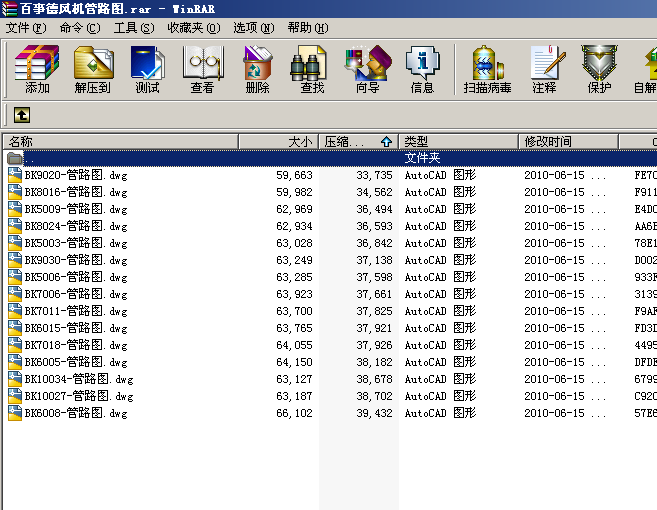Image resolution: width=657 pixels, height=510 pixels.
Task: Open the Find (查找) binoculars icon
Action: point(312,70)
